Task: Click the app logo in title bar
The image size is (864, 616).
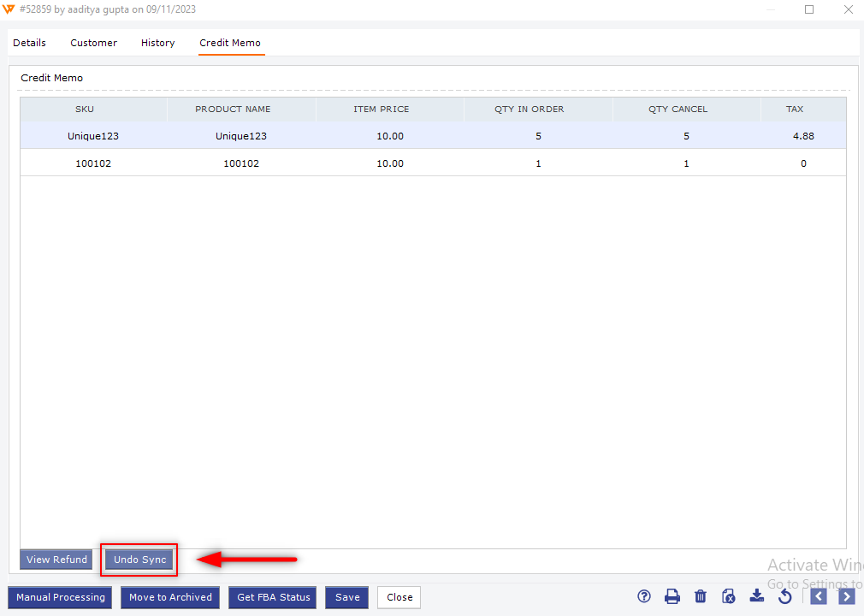Action: 9,9
